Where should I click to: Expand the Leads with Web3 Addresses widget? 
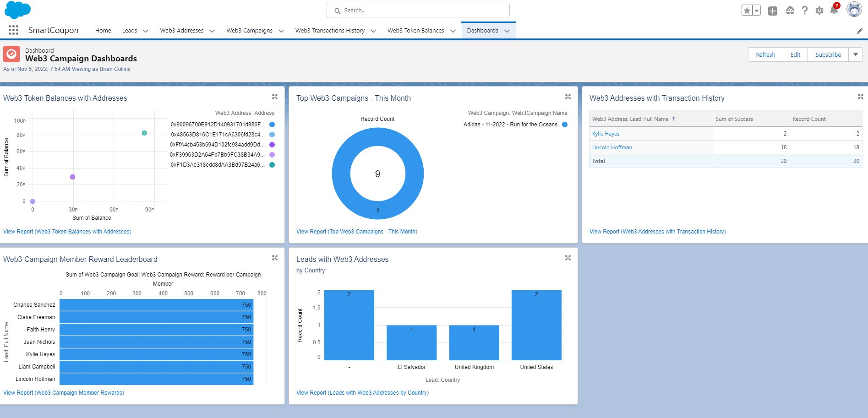(568, 258)
